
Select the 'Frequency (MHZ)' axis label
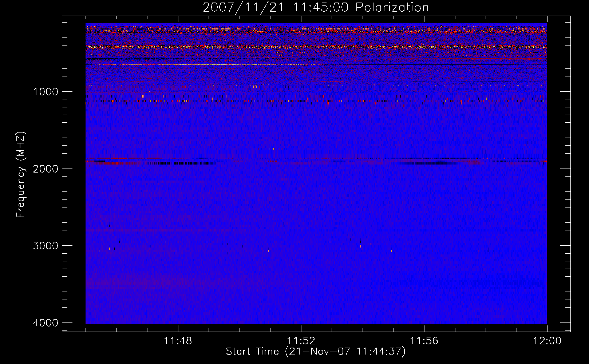point(21,175)
